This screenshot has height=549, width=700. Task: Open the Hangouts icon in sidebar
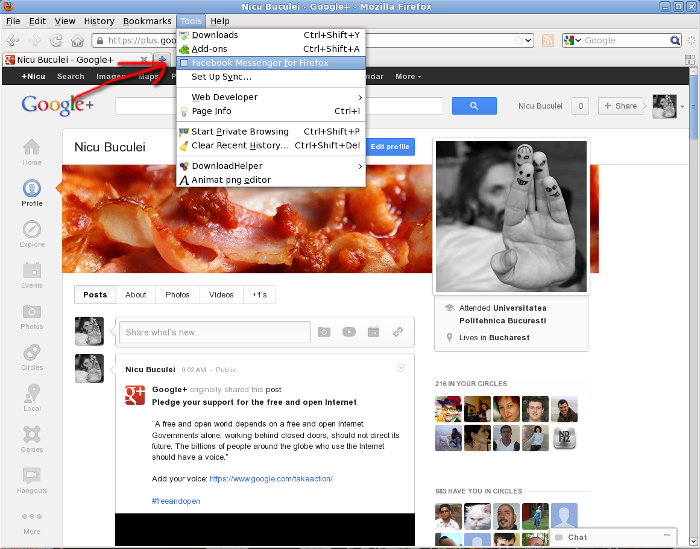(x=32, y=475)
